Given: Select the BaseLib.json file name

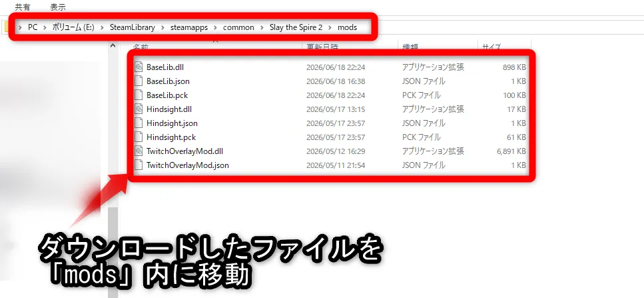Looking at the screenshot, I should tap(168, 81).
